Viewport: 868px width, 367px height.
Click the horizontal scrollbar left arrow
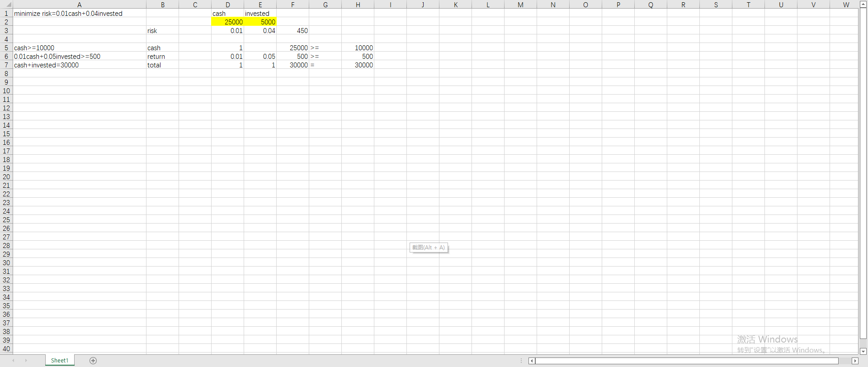532,361
